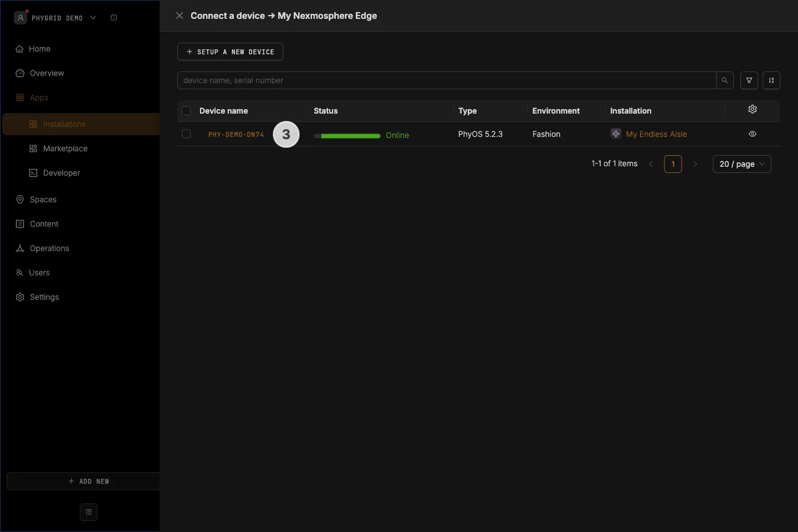Open table column settings gear
Image resolution: width=798 pixels, height=532 pixels.
click(x=753, y=109)
